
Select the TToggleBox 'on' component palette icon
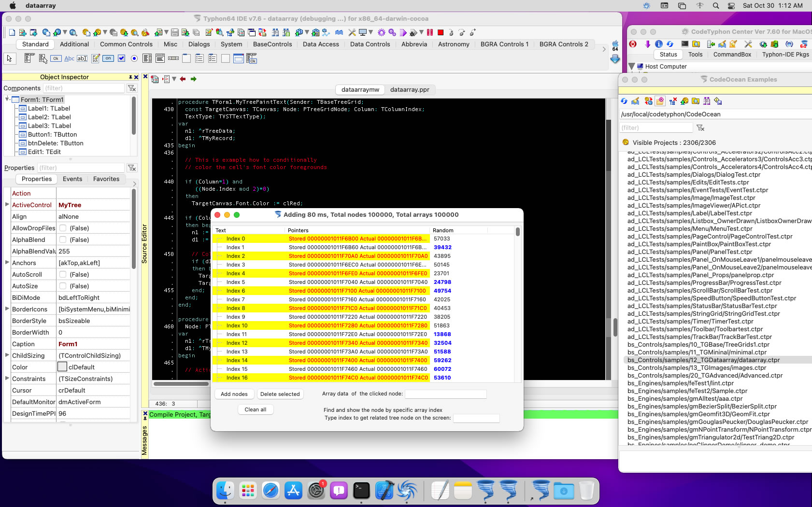108,58
